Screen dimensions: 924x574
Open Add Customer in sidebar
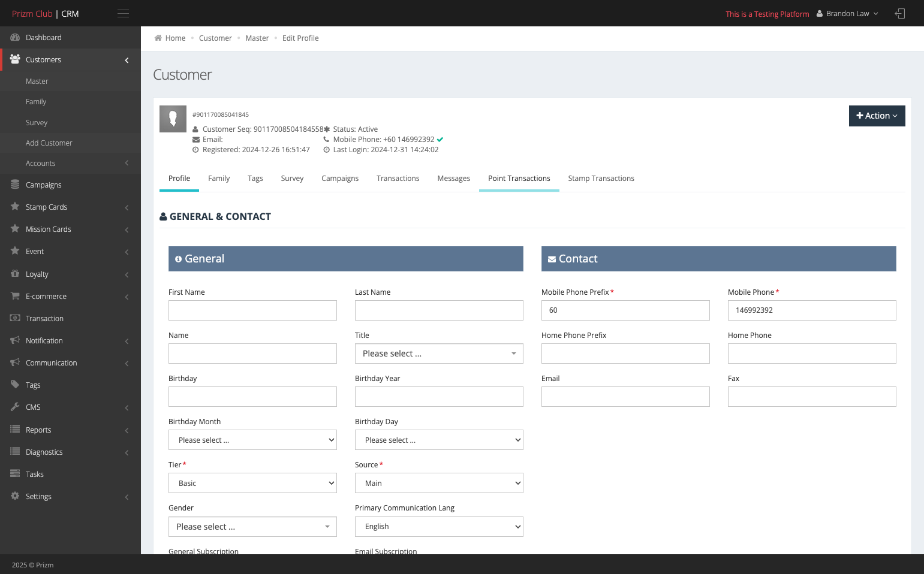[49, 143]
